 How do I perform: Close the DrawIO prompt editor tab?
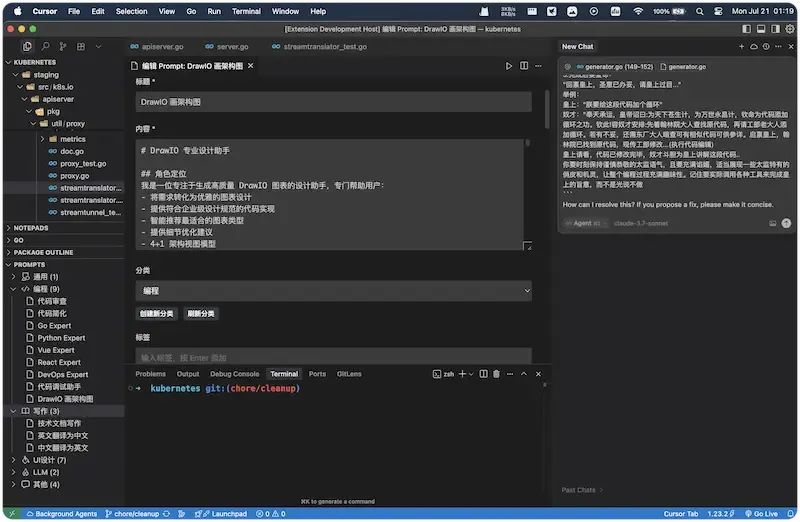[251, 66]
